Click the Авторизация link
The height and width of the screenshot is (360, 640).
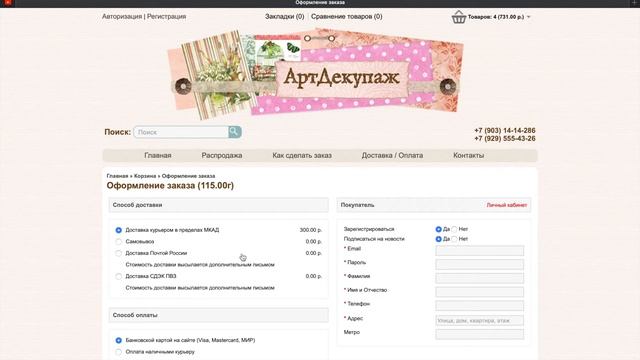pyautogui.click(x=122, y=17)
